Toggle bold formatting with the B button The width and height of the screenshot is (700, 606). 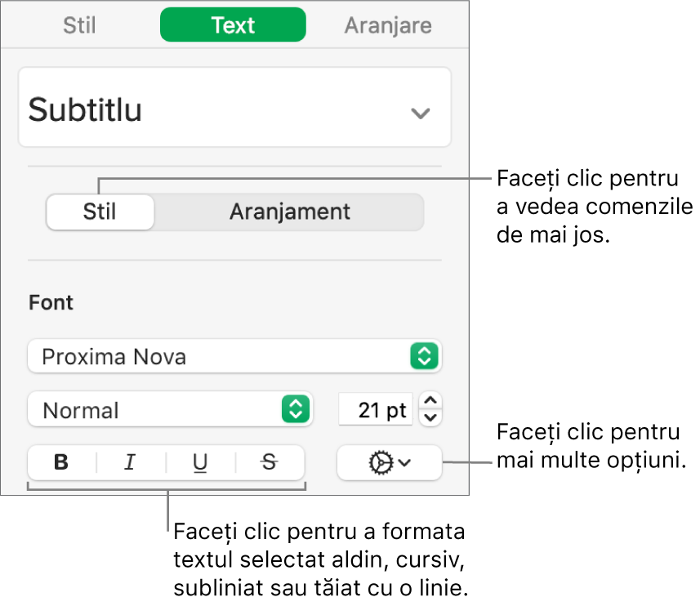(61, 463)
